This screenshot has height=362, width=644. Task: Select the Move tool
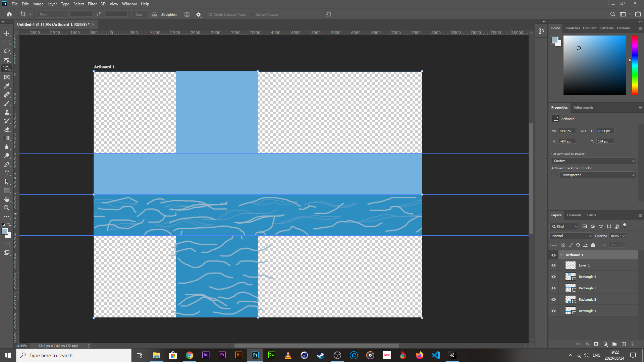pos(7,34)
